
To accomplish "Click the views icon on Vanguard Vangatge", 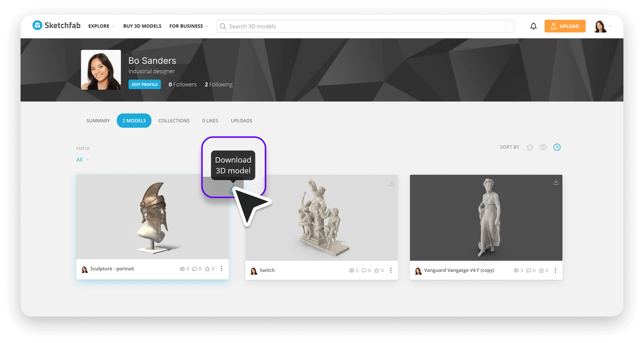I will pyautogui.click(x=516, y=270).
